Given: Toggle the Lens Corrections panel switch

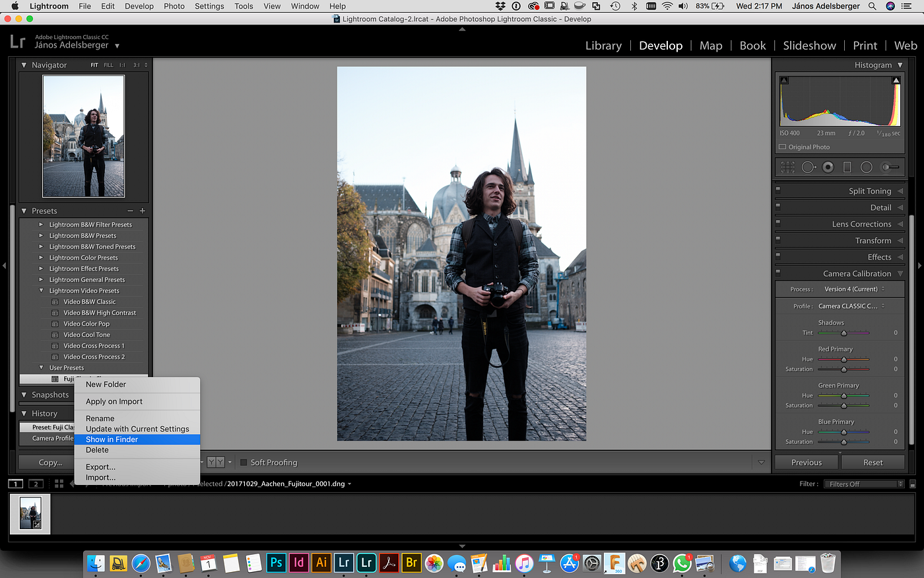Looking at the screenshot, I should pos(778,223).
